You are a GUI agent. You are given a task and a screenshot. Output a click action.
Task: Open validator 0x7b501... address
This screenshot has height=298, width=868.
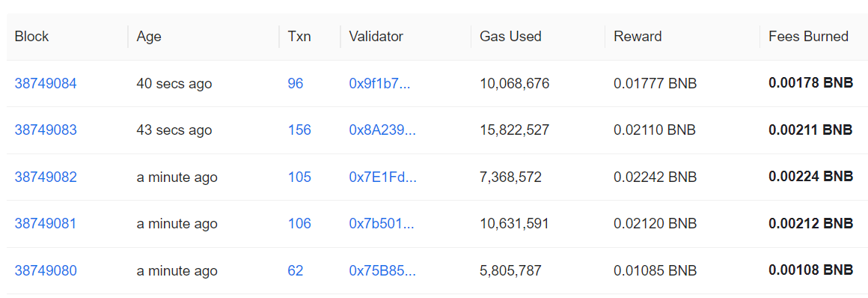click(x=382, y=224)
